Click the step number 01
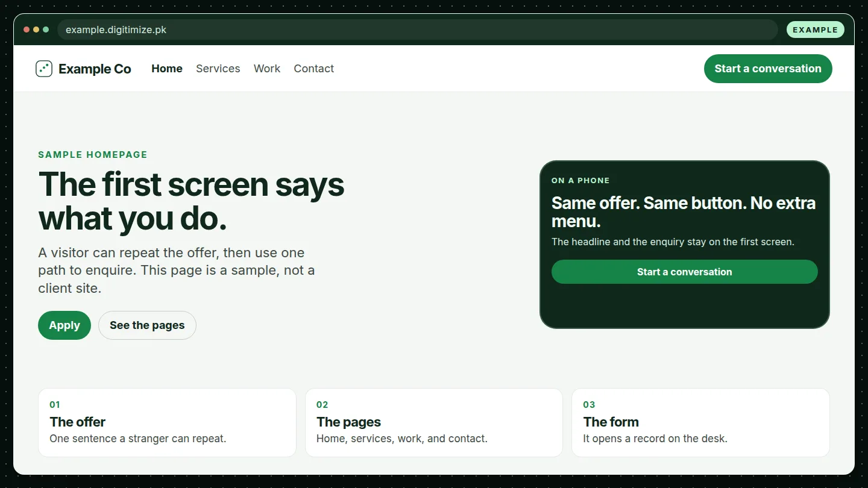This screenshot has height=488, width=868. tap(55, 405)
